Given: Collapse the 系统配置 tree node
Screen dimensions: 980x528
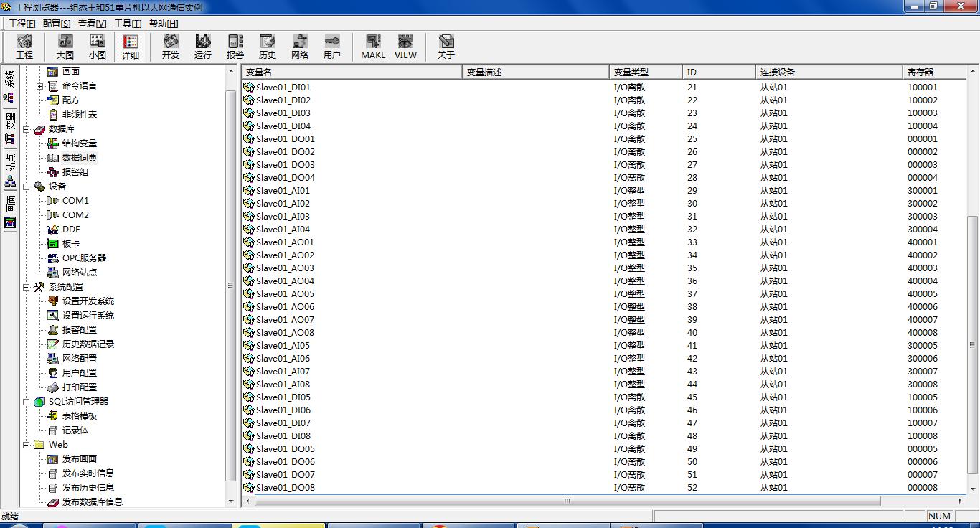Looking at the screenshot, I should coord(27,287).
